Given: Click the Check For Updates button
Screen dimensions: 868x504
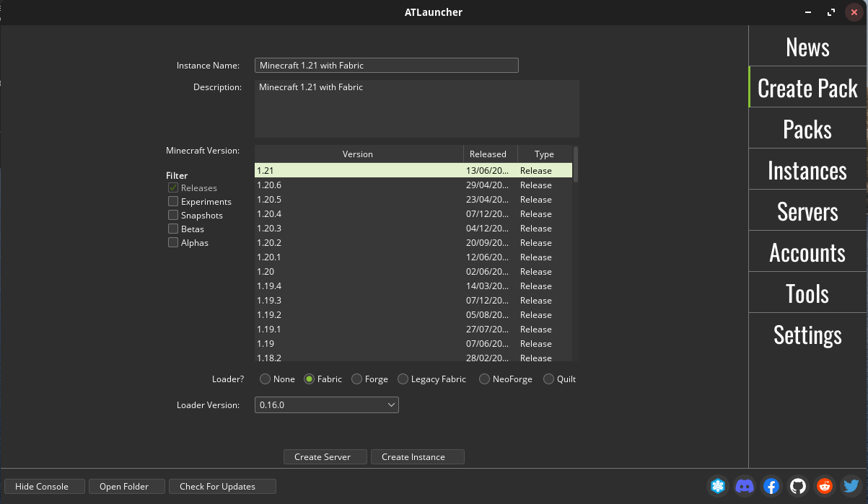Looking at the screenshot, I should (222, 486).
